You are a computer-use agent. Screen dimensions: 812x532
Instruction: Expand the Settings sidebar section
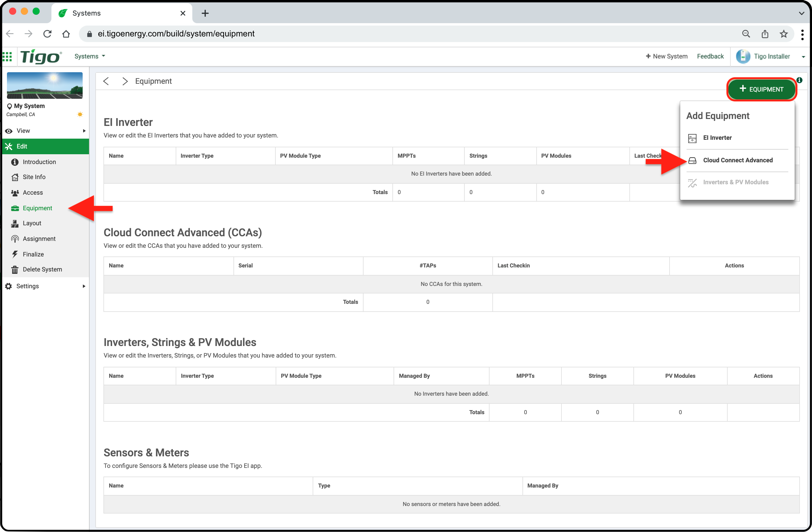point(45,287)
